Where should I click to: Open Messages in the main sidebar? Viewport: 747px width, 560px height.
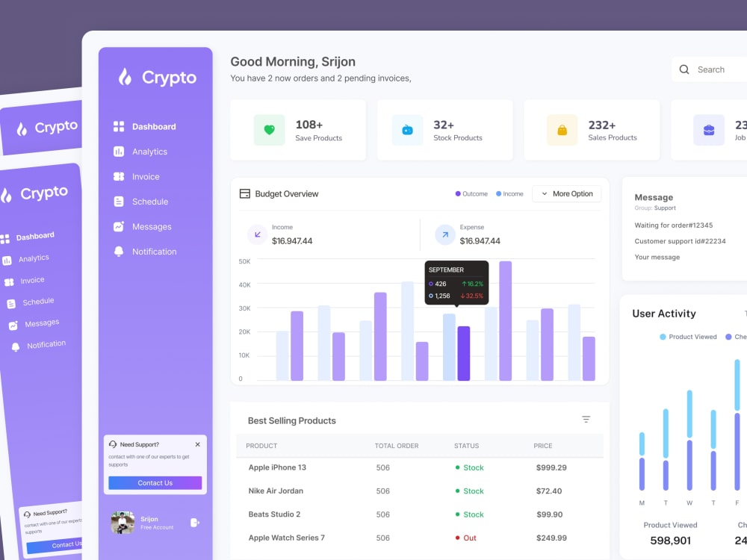152,227
